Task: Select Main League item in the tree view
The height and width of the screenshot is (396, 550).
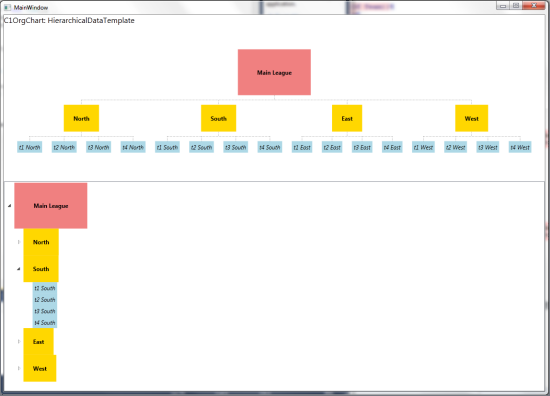Action: click(51, 206)
